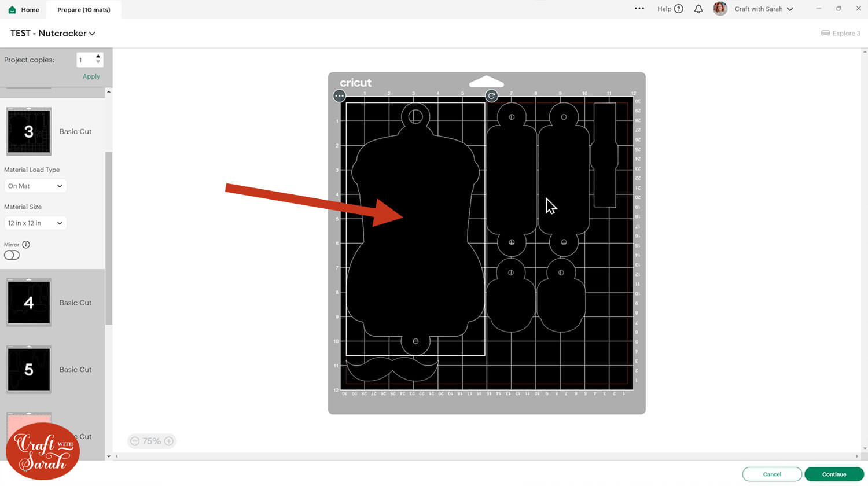Click the horizontal scrollbar under the mat preview

[486, 456]
